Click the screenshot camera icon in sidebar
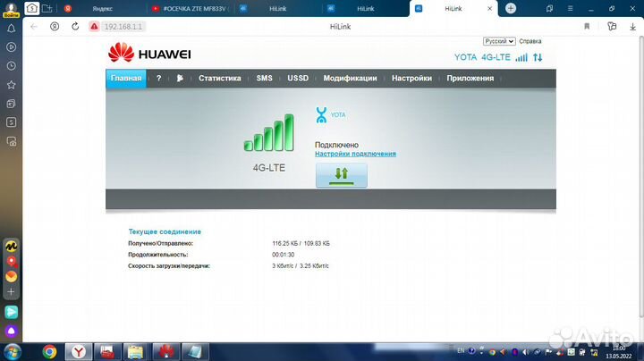Screen dimensions: 644x361 [11, 141]
